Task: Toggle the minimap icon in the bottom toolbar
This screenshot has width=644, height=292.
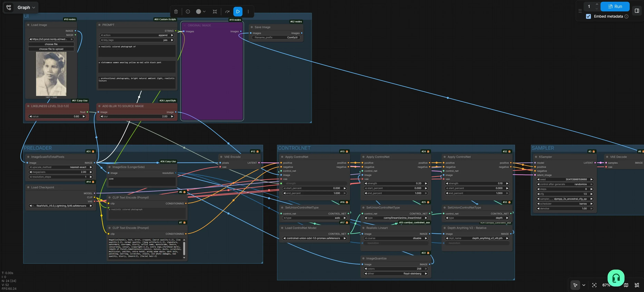Action: click(626, 285)
